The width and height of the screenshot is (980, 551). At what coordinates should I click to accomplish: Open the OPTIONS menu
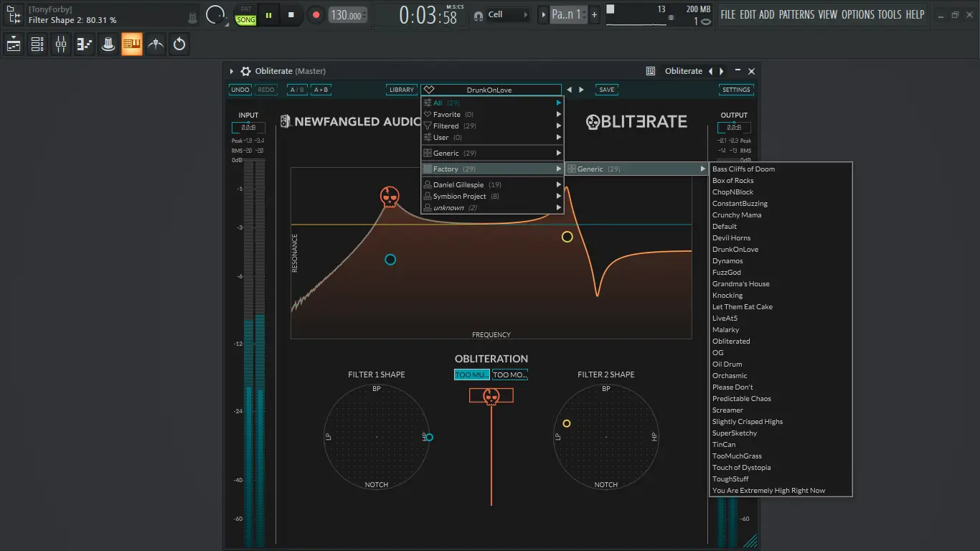857,14
